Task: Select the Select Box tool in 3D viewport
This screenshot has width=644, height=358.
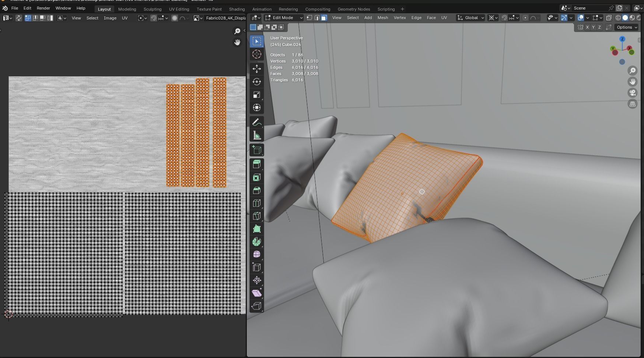Action: (257, 41)
